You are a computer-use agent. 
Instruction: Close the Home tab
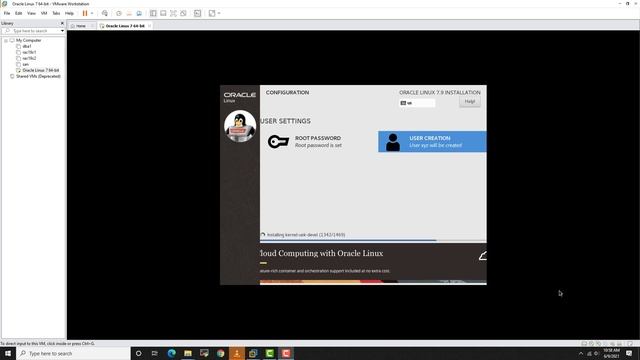[92, 26]
